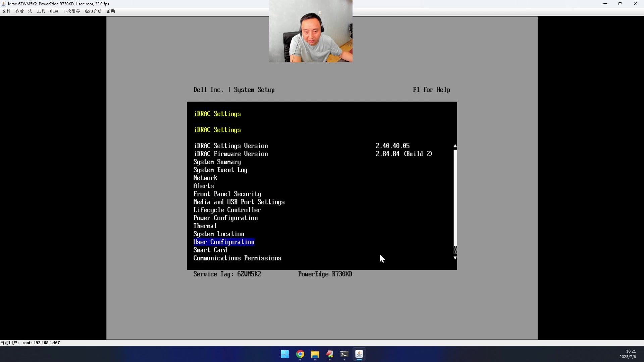Screen dimensions: 644x362
Task: Open the Network settings entry
Action: pyautogui.click(x=205, y=178)
